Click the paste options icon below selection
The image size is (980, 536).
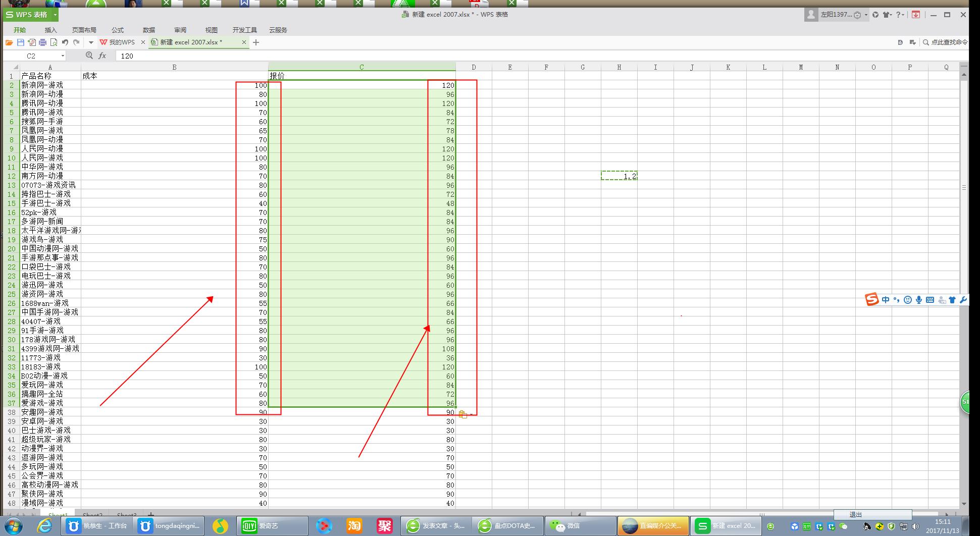(463, 414)
